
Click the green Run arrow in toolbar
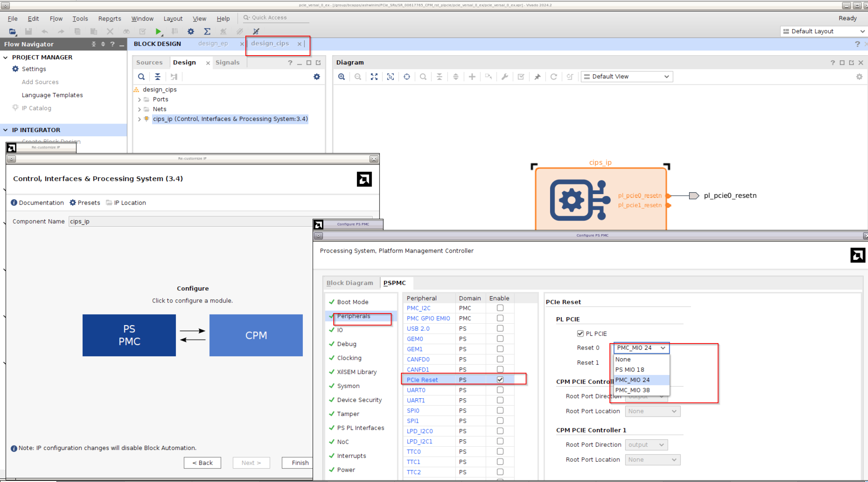(x=158, y=32)
